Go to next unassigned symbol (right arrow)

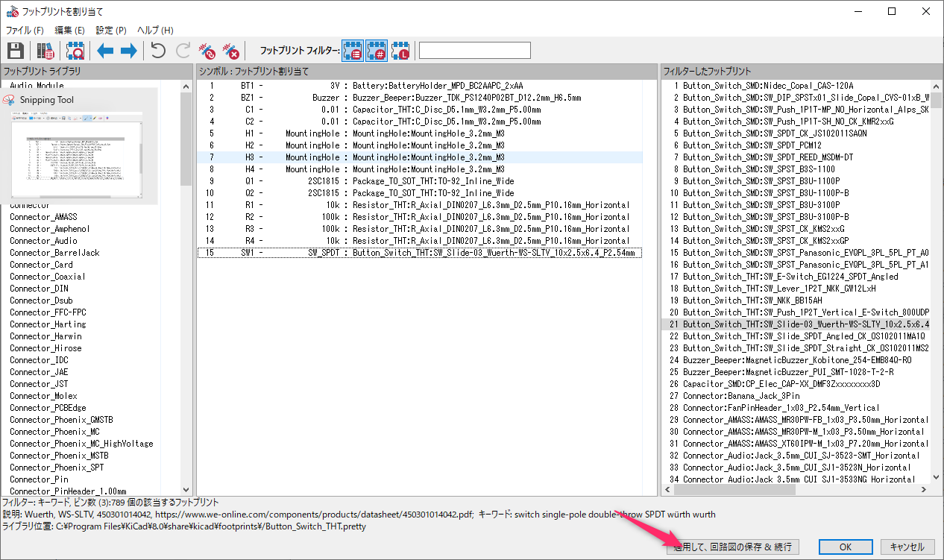pyautogui.click(x=128, y=51)
